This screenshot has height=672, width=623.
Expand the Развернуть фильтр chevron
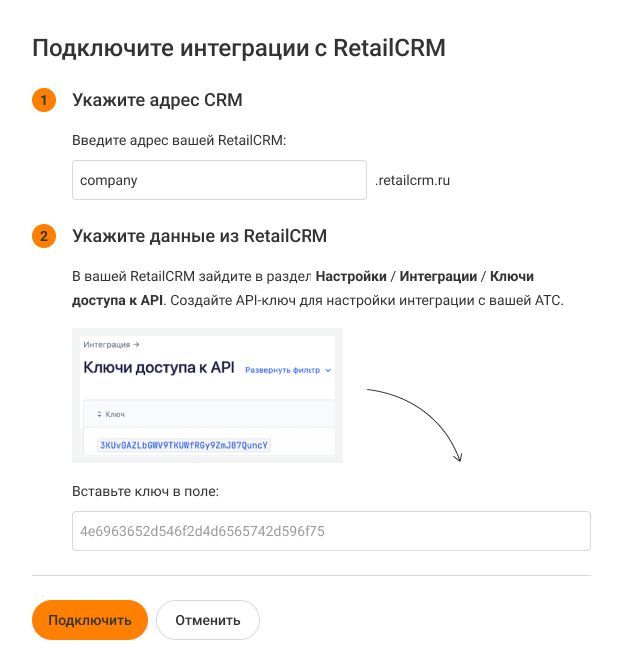click(328, 369)
